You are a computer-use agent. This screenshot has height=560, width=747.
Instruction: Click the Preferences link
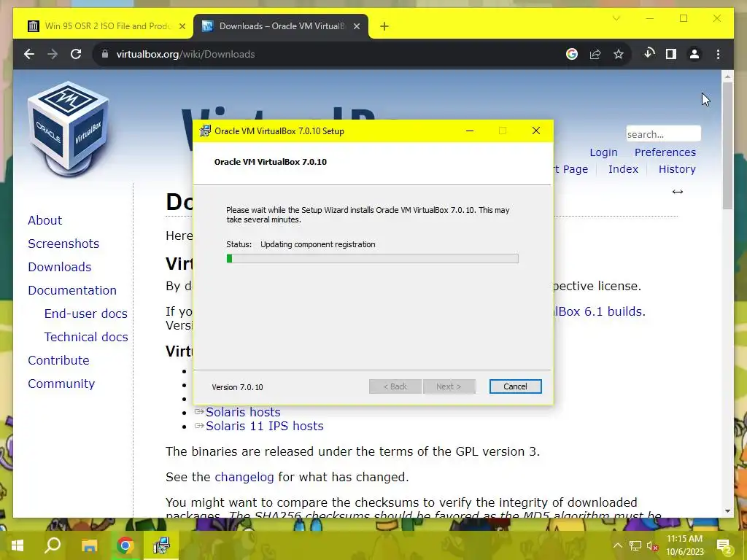click(x=665, y=152)
